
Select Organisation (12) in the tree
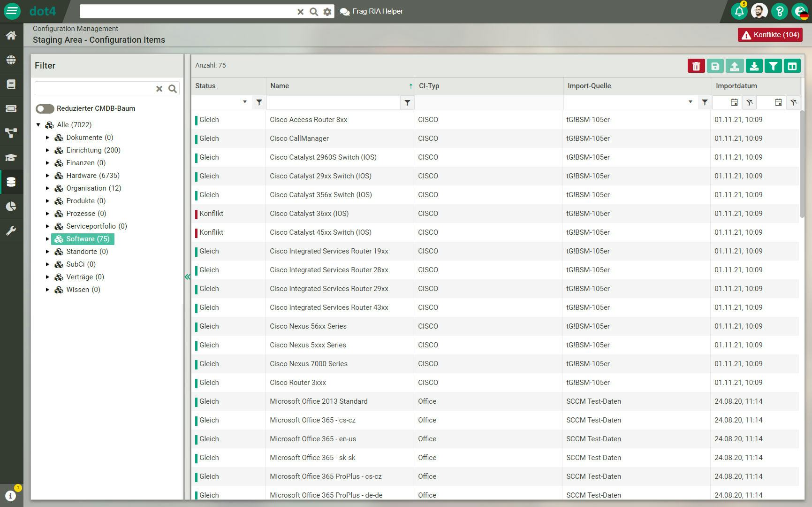coord(94,188)
